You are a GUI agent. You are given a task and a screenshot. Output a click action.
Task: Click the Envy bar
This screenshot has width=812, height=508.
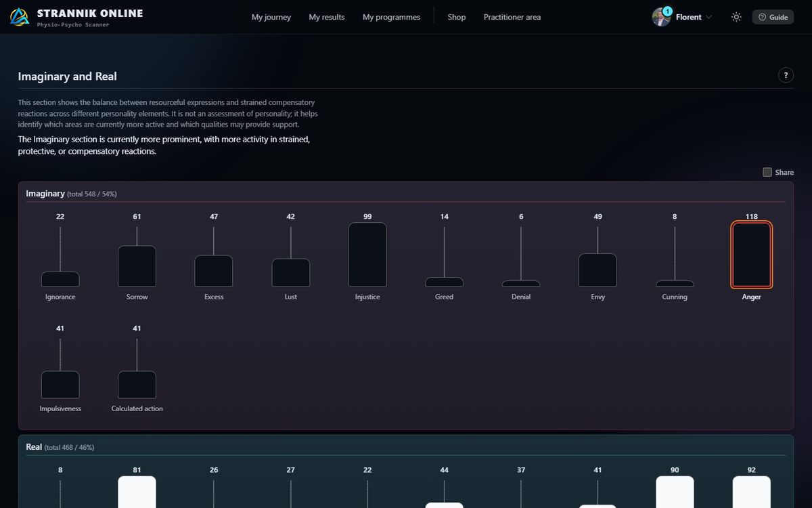pyautogui.click(x=597, y=270)
